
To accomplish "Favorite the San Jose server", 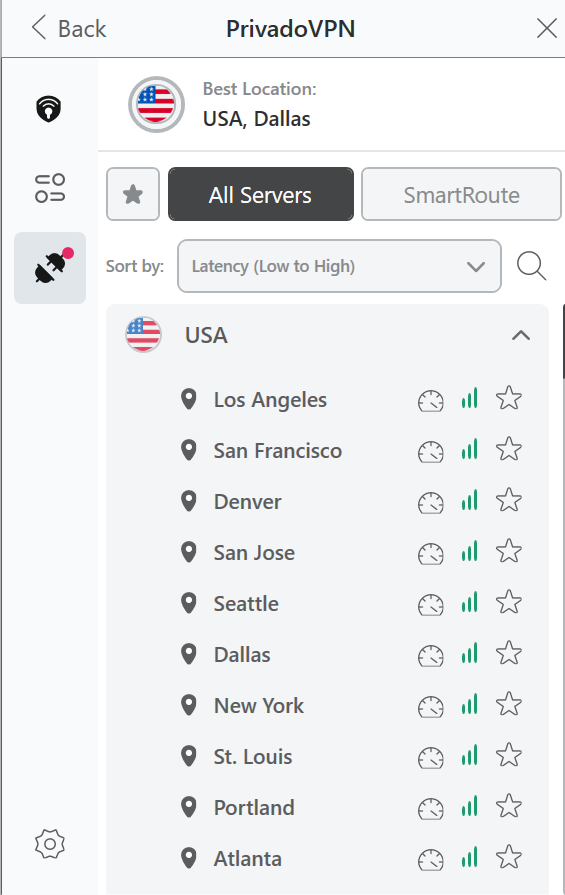I will [x=508, y=551].
